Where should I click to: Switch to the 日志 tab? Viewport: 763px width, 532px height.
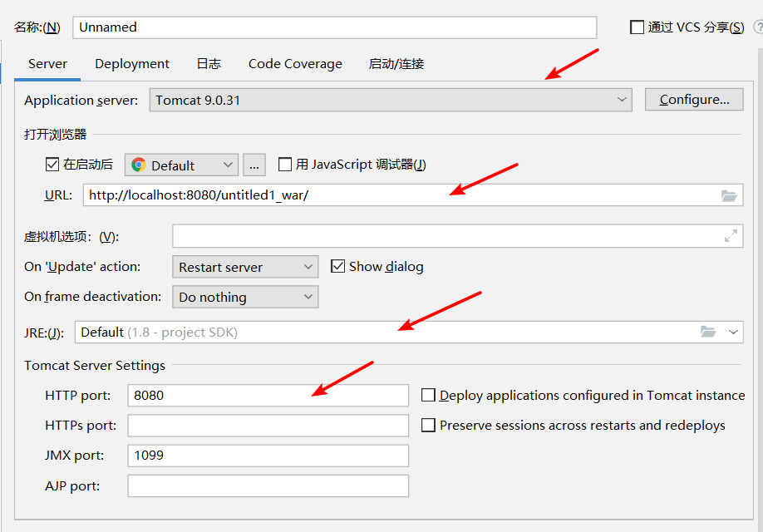pos(209,64)
